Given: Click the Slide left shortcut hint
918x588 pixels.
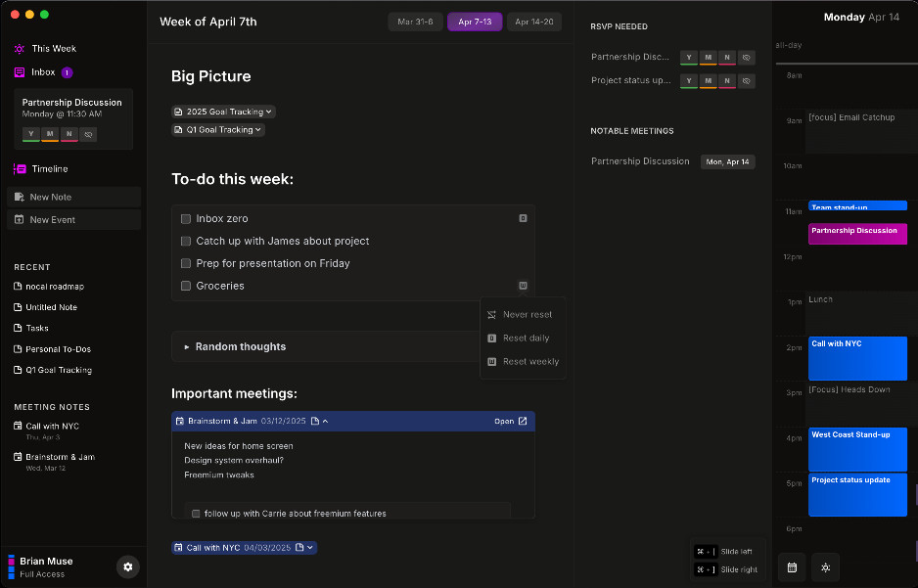Looking at the screenshot, I should coord(725,552).
